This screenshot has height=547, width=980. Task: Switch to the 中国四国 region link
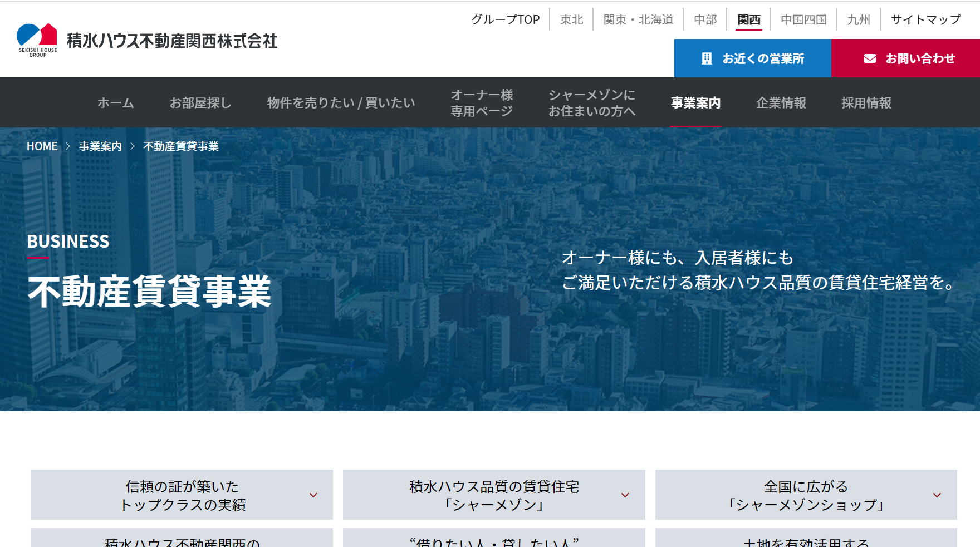click(x=803, y=19)
